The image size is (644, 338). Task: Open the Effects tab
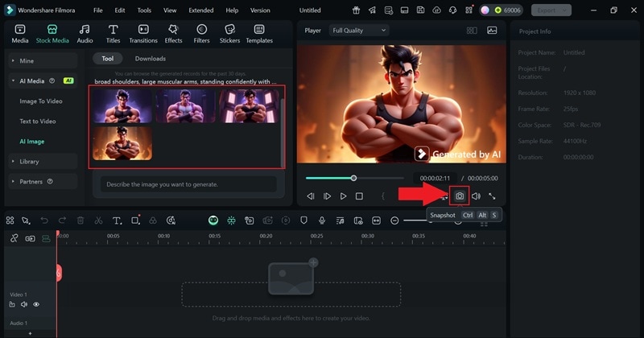pos(173,34)
